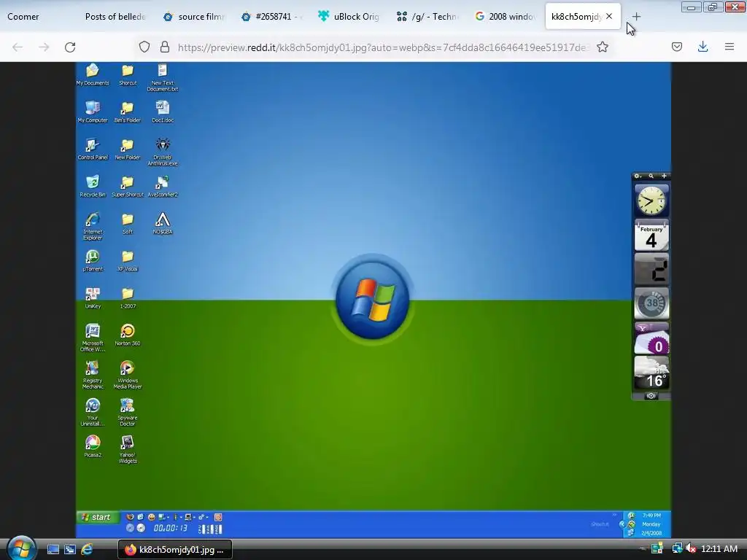
Task: Switch to the /g/ - Techn tab
Action: pyautogui.click(x=427, y=17)
